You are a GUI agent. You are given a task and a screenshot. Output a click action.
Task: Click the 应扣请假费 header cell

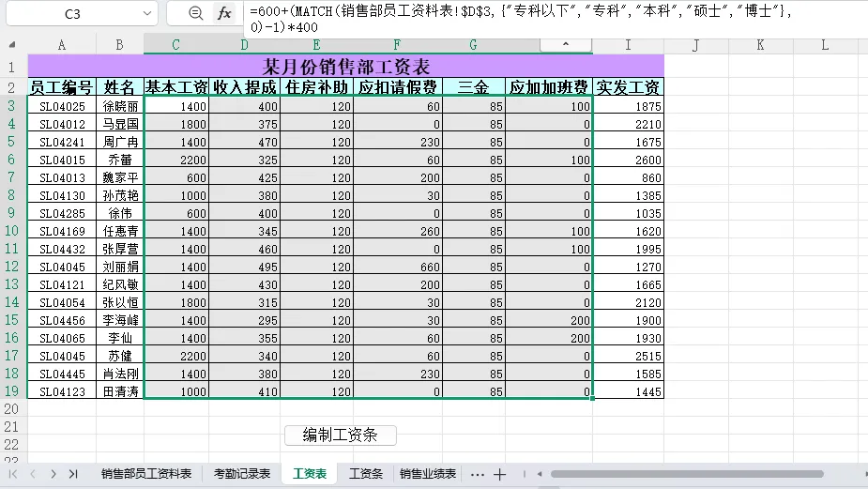398,87
